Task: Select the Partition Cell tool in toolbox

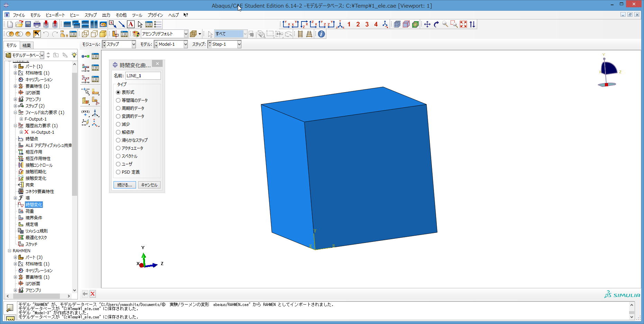Action: (85, 101)
